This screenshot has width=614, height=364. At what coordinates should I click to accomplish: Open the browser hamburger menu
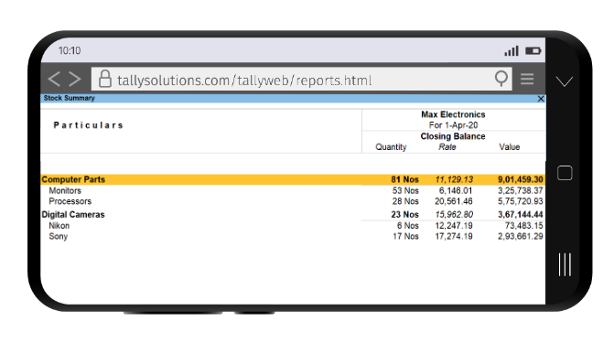coord(527,79)
